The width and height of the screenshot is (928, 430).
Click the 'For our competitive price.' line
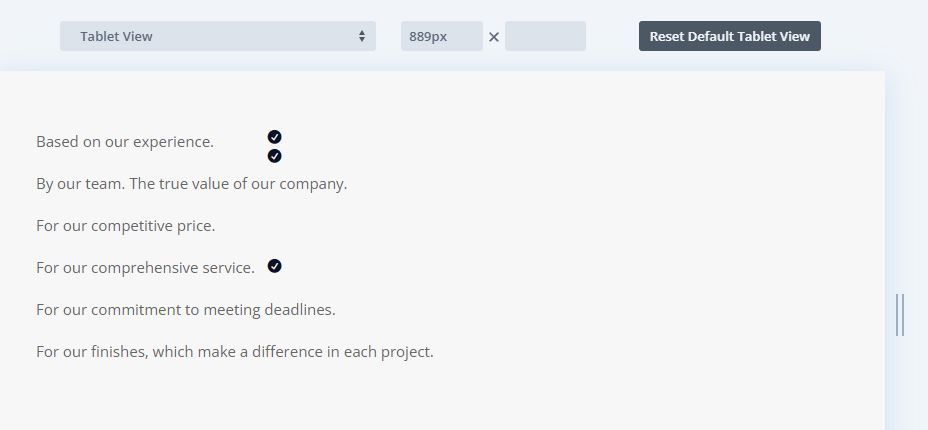tap(125, 226)
